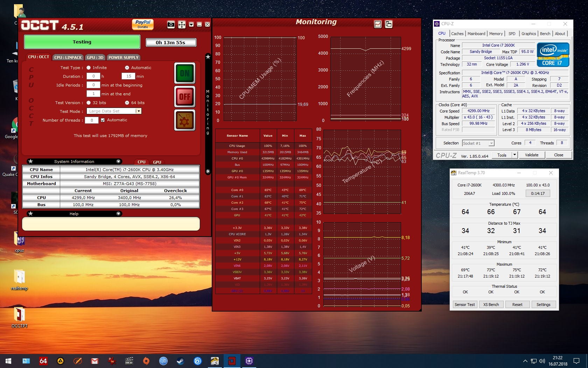Open qBittorrent on the taskbar
The height and width of the screenshot is (368, 588).
[163, 361]
